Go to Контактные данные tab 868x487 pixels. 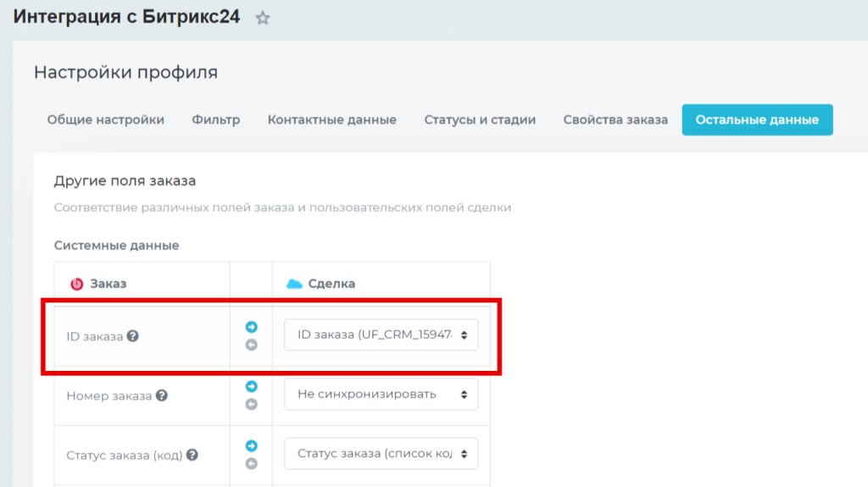click(332, 119)
